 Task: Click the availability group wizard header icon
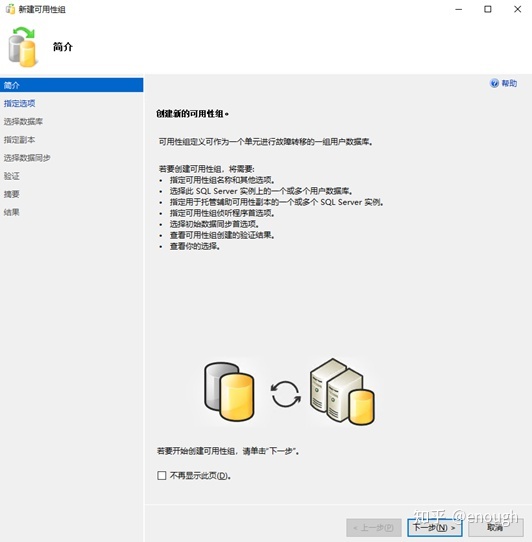pos(22,47)
